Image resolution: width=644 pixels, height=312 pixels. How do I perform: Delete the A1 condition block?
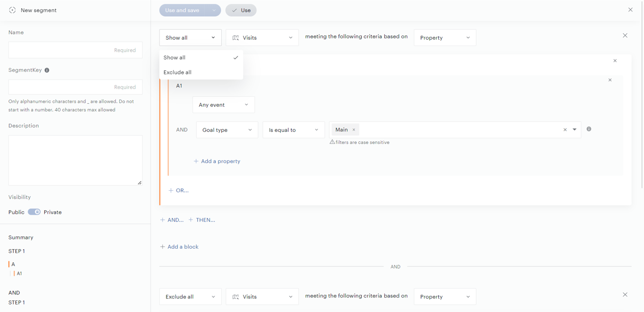(x=610, y=80)
